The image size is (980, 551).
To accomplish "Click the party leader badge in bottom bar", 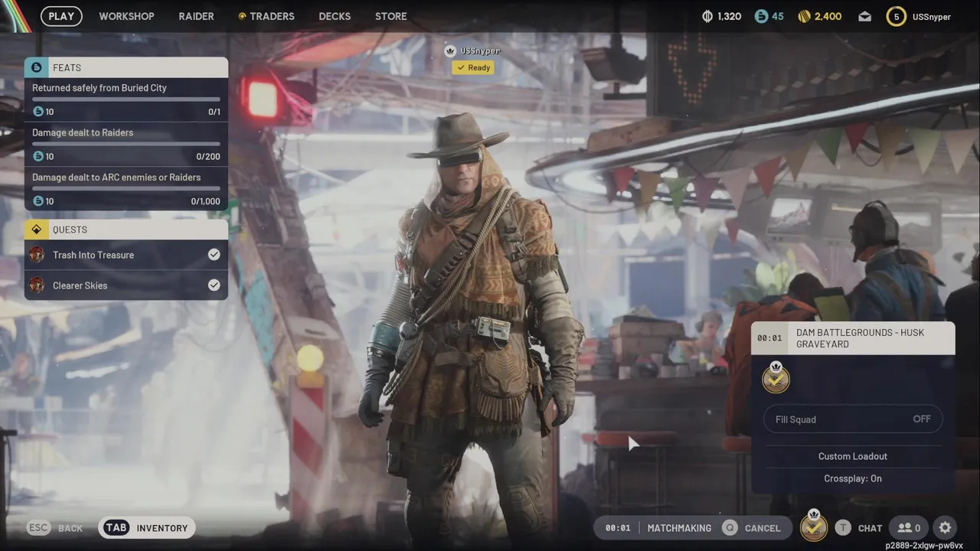I will pos(814,527).
